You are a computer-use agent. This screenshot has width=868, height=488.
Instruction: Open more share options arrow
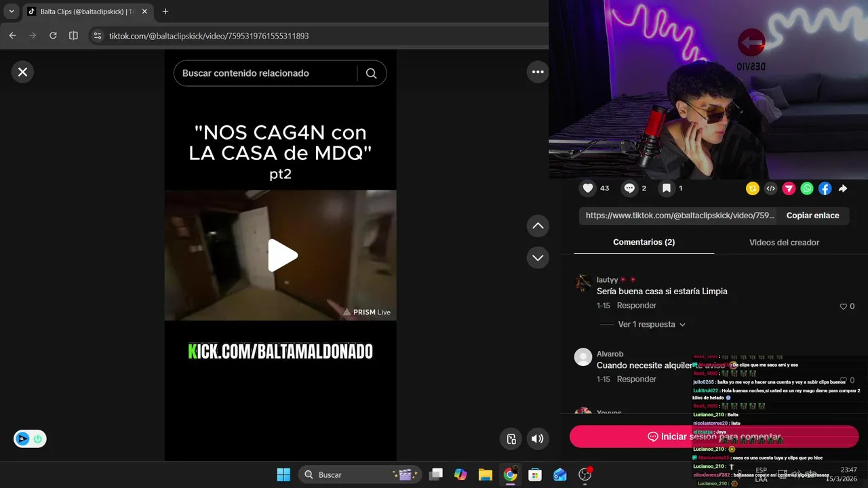(x=843, y=189)
